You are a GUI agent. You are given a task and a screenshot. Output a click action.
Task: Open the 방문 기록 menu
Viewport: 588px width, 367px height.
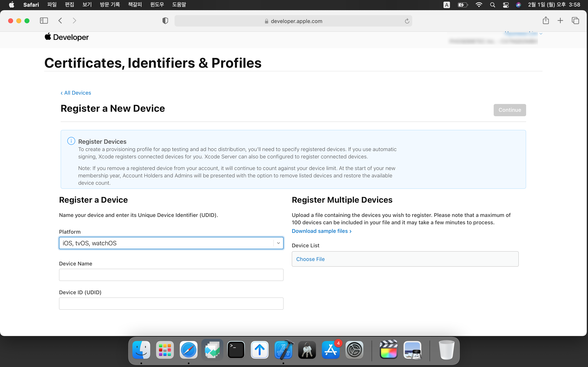point(110,5)
